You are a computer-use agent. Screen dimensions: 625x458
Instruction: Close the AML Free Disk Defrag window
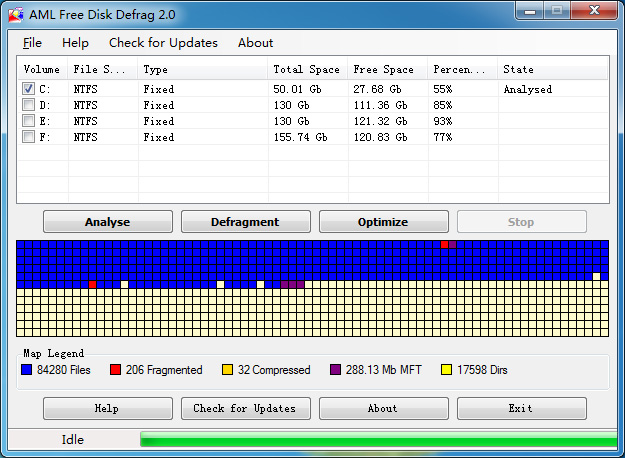(x=594, y=10)
